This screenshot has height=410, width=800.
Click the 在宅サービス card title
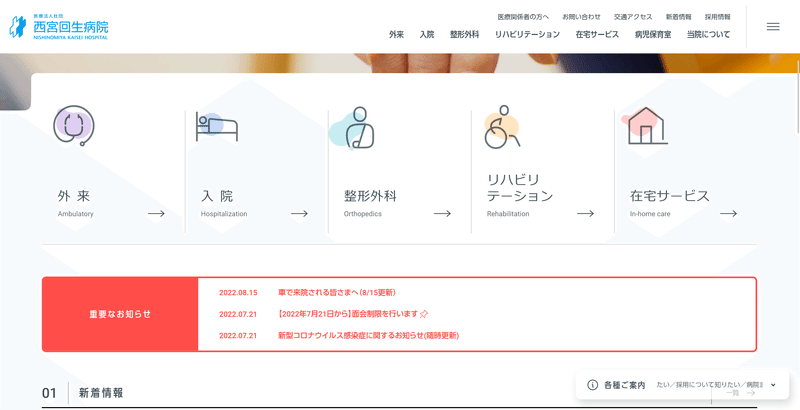click(x=669, y=196)
